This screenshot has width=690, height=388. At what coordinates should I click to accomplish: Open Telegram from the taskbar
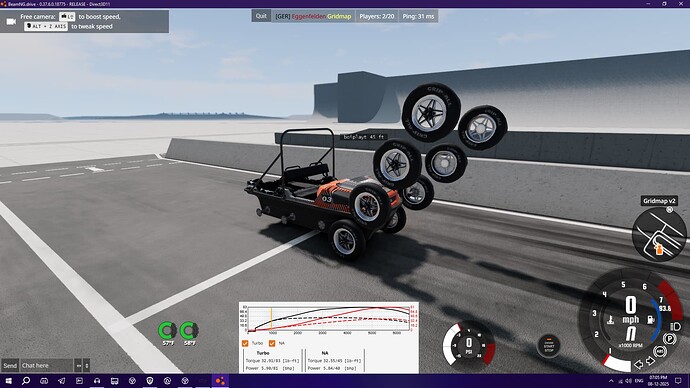pyautogui.click(x=62, y=381)
